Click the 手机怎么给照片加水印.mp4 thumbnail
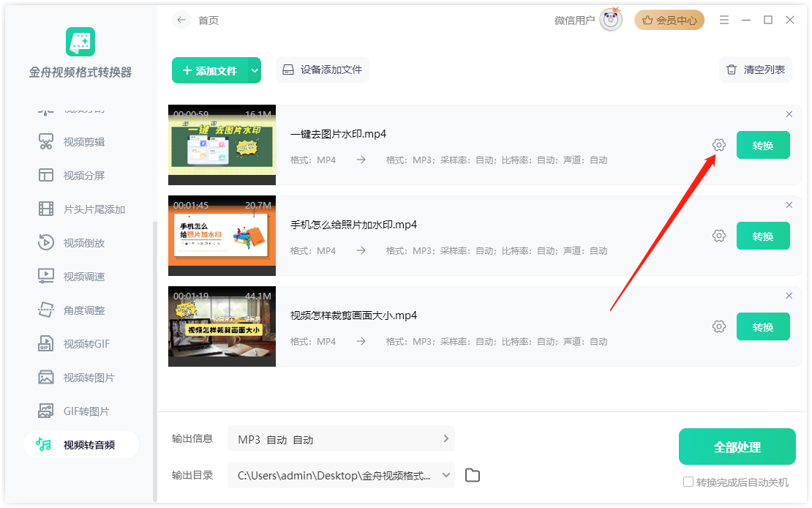Screen dimensions: 812x508 point(222,236)
